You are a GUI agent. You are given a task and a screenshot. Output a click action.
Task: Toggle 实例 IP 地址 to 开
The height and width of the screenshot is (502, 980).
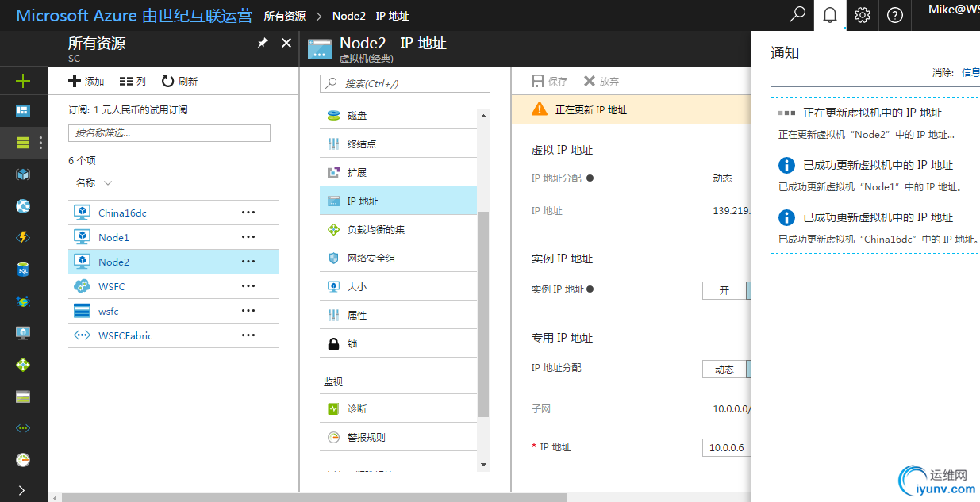[x=724, y=290]
